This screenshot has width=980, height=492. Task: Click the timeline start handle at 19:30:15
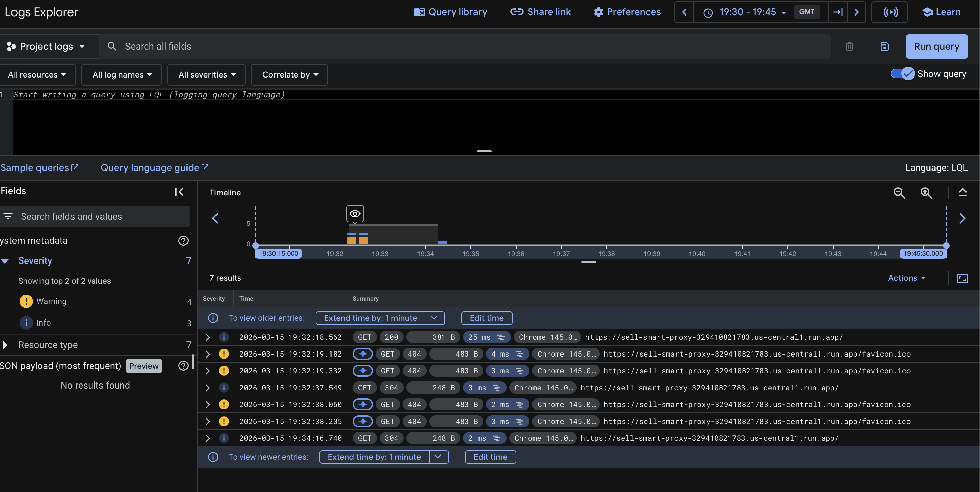point(256,246)
